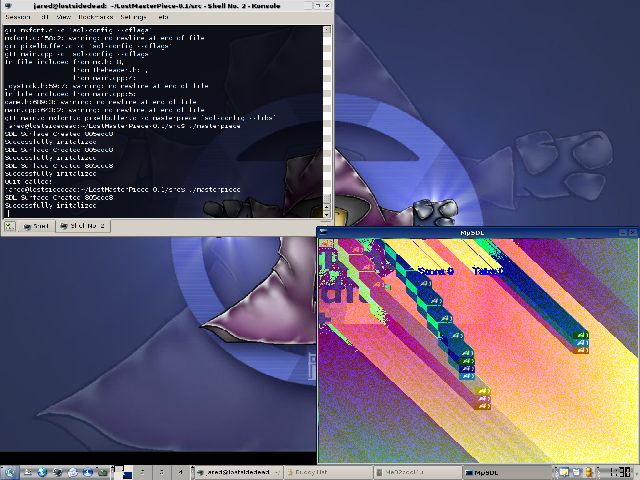This screenshot has height=480, width=640.
Task: Click the yellow system tray icon
Action: pos(589,472)
